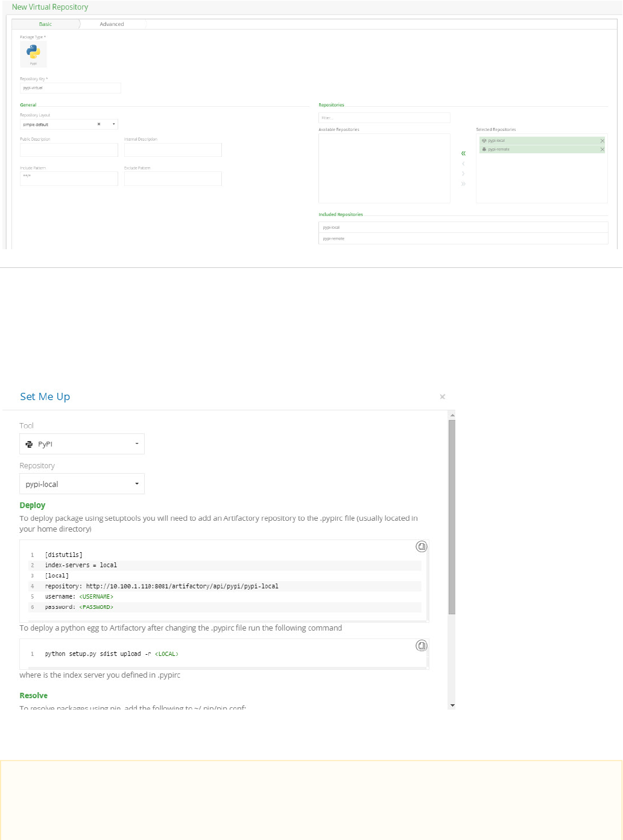Viewport: 623px width, 840px height.
Task: Click the Public Description field
Action: 69,150
